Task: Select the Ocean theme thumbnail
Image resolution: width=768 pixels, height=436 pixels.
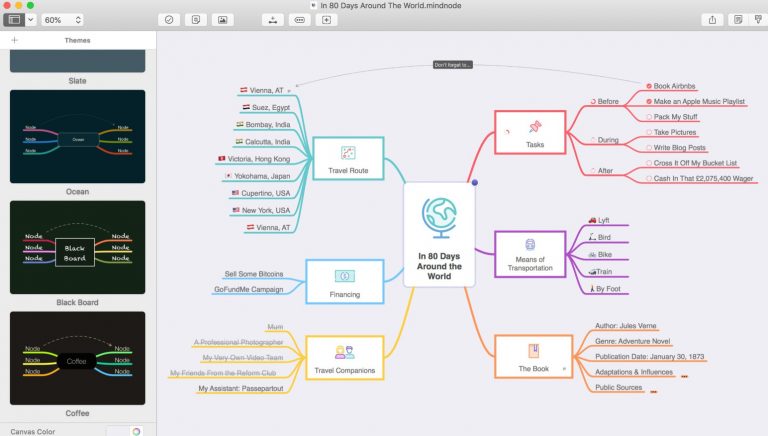Action: pos(77,136)
